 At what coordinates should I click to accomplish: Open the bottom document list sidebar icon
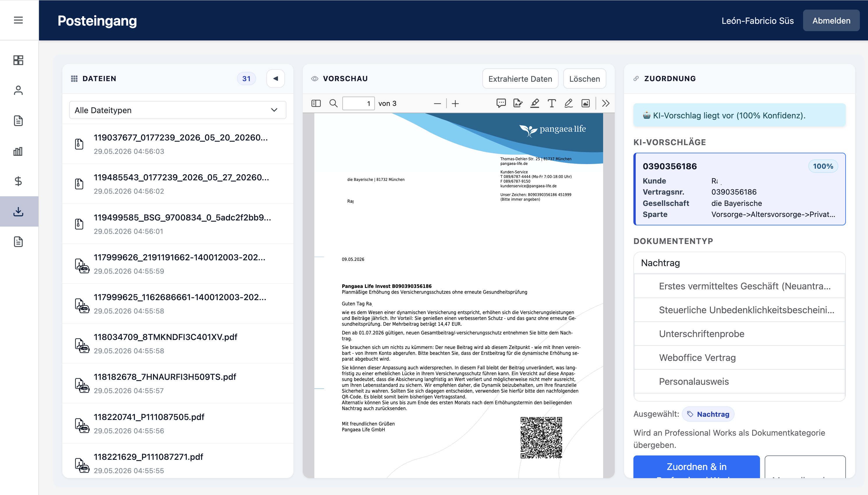tap(18, 242)
